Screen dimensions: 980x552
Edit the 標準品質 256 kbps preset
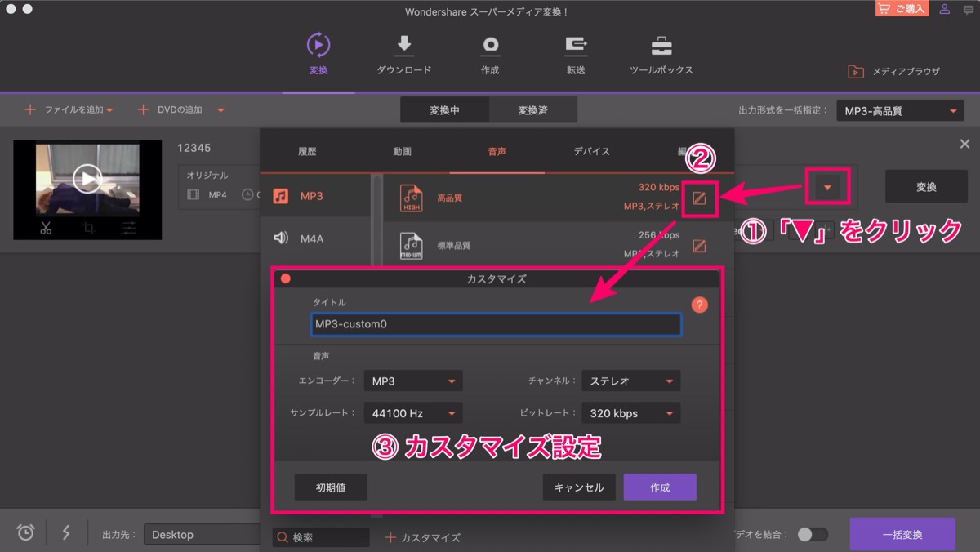coord(699,245)
